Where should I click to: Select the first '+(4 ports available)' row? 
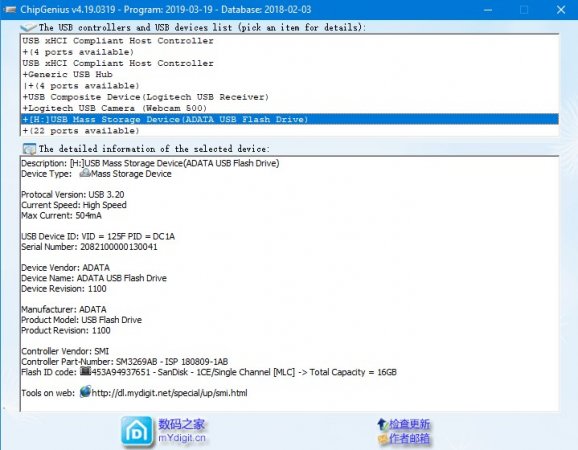[x=289, y=52]
